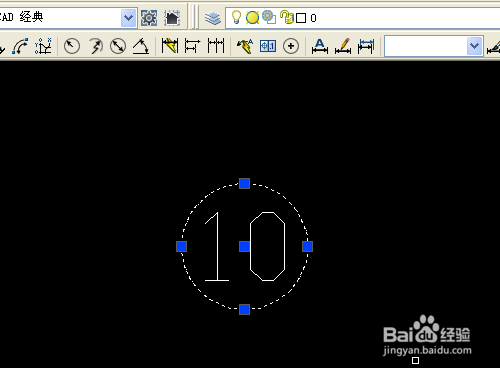Click the digit 0 inside the circle
Screen dimensions: 500x368
pos(267,246)
